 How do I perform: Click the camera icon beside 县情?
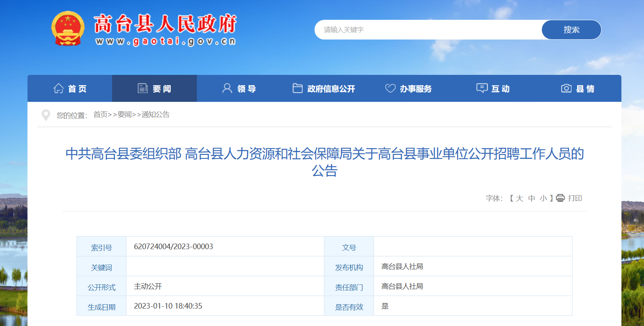[566, 88]
